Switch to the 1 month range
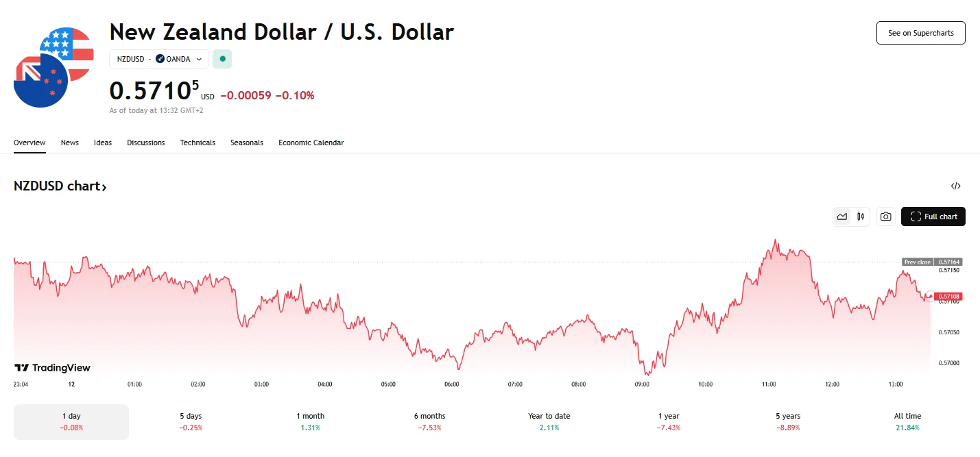980x457 pixels. pos(311,421)
